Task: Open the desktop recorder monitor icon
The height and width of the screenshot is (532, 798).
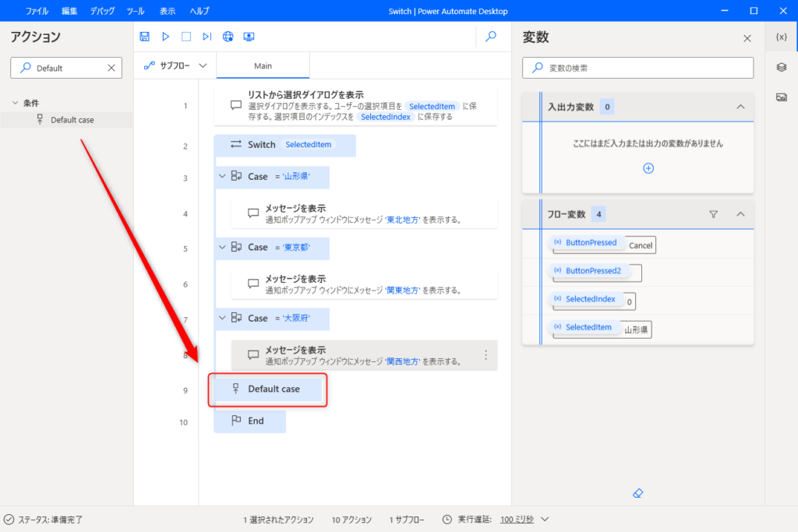Action: pyautogui.click(x=249, y=37)
